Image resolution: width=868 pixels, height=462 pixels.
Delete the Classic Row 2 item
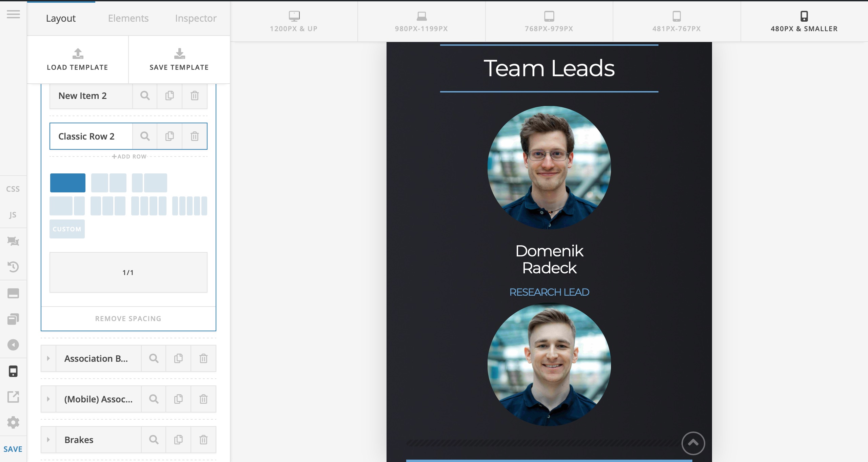coord(195,136)
